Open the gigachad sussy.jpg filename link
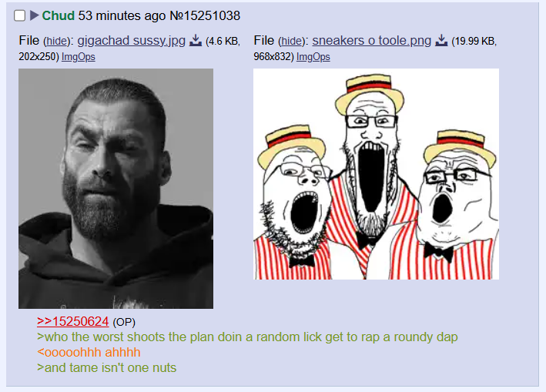The width and height of the screenshot is (546, 392). pos(131,41)
